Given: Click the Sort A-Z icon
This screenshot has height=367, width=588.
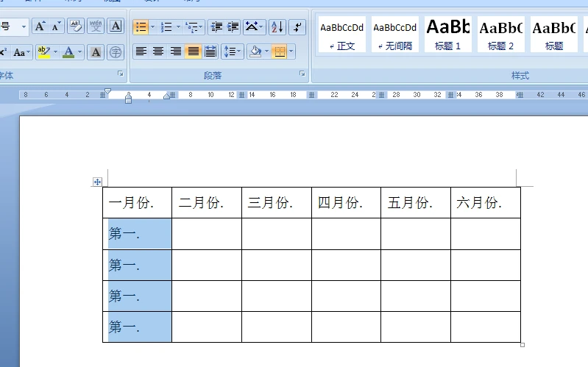Looking at the screenshot, I should click(277, 27).
